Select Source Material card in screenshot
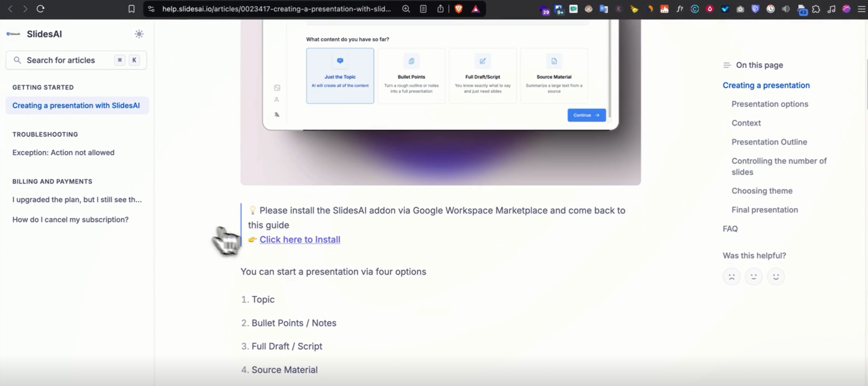Image resolution: width=868 pixels, height=386 pixels. pyautogui.click(x=554, y=76)
